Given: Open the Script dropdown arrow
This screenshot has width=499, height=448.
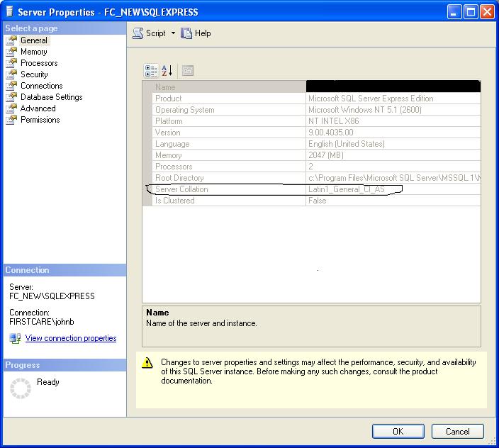Looking at the screenshot, I should pyautogui.click(x=173, y=33).
